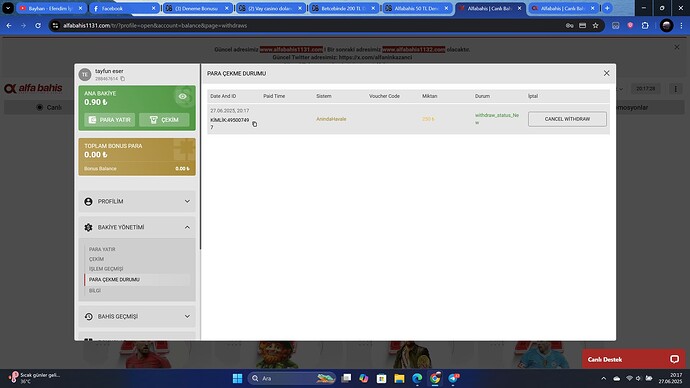This screenshot has width=690, height=388.
Task: Copy the withdrawal KIMLIK ID
Action: click(x=254, y=124)
